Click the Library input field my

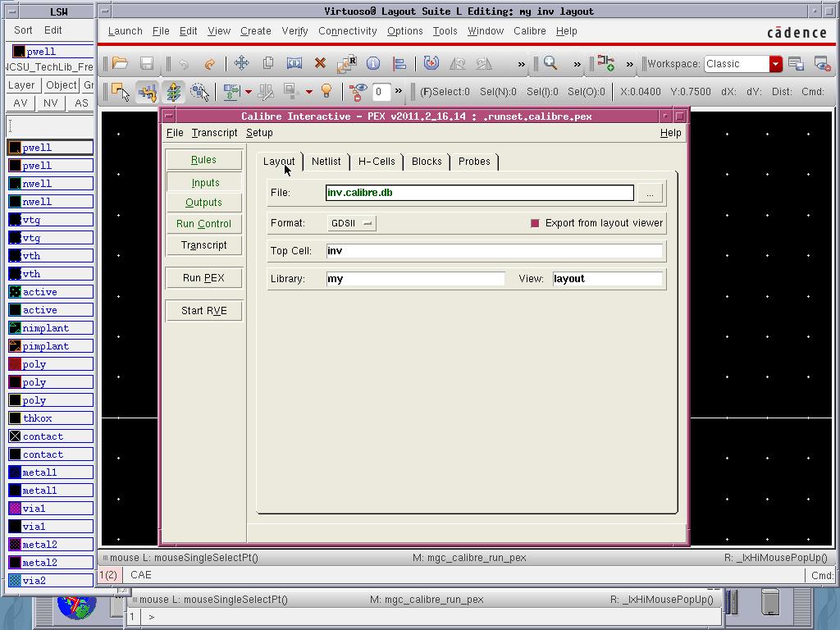[415, 279]
